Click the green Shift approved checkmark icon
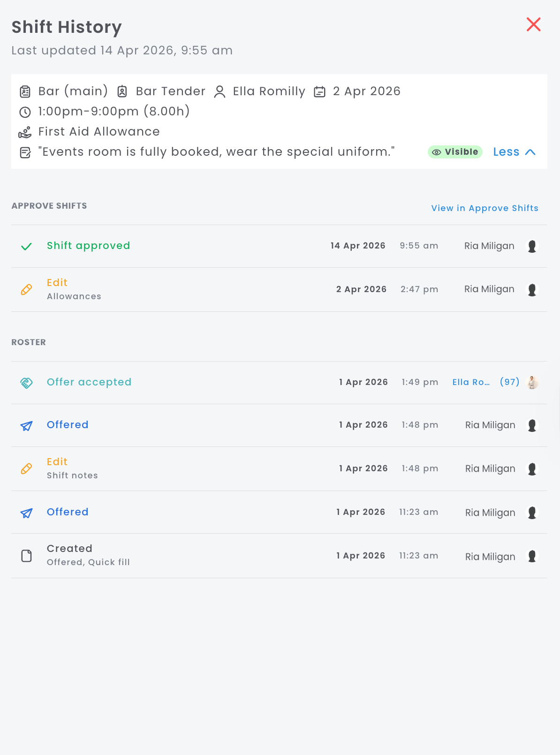Viewport: 560px width, 755px height. [26, 246]
